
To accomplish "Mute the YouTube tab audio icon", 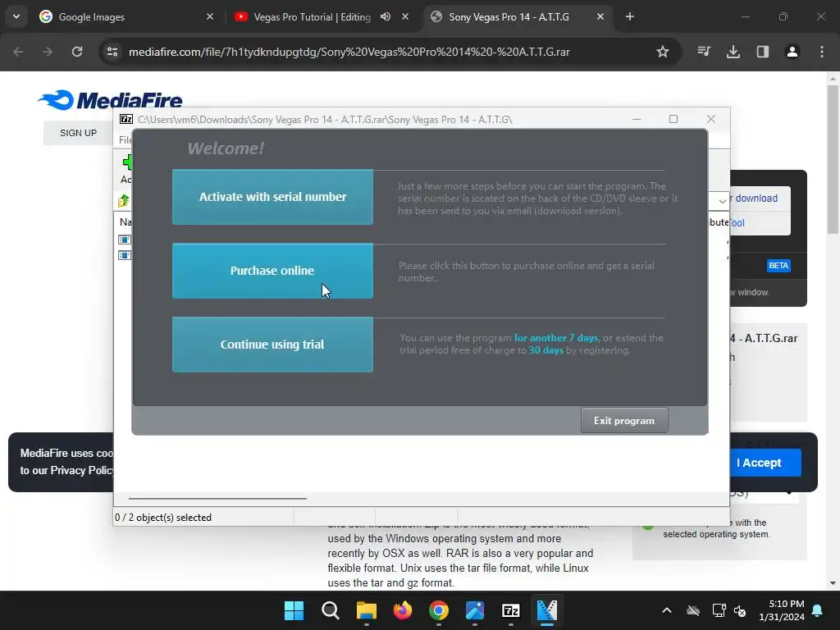I will [386, 16].
